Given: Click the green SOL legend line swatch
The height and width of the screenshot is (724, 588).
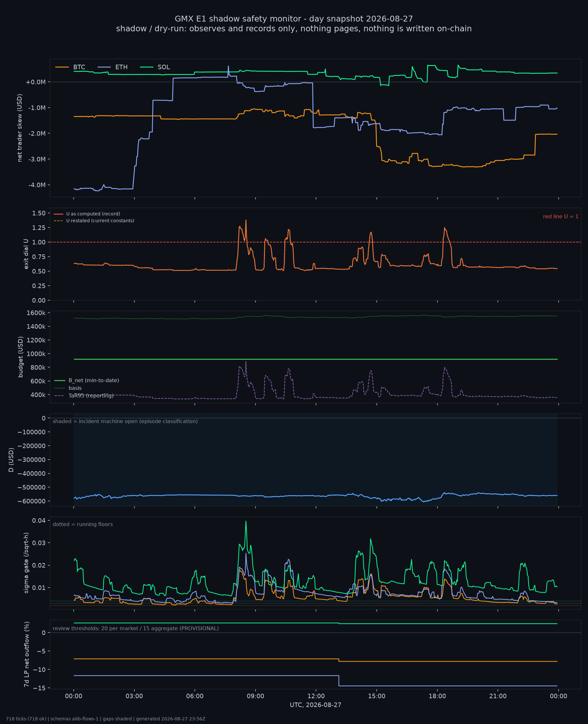Looking at the screenshot, I should pyautogui.click(x=147, y=67).
